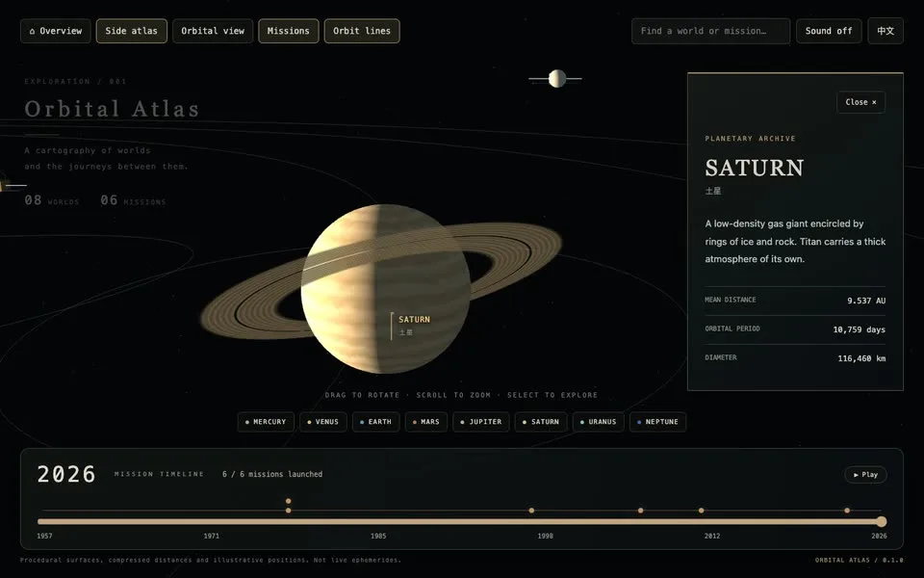Screen dimensions: 924x578
Task: Toggle Missions display
Action: click(288, 31)
